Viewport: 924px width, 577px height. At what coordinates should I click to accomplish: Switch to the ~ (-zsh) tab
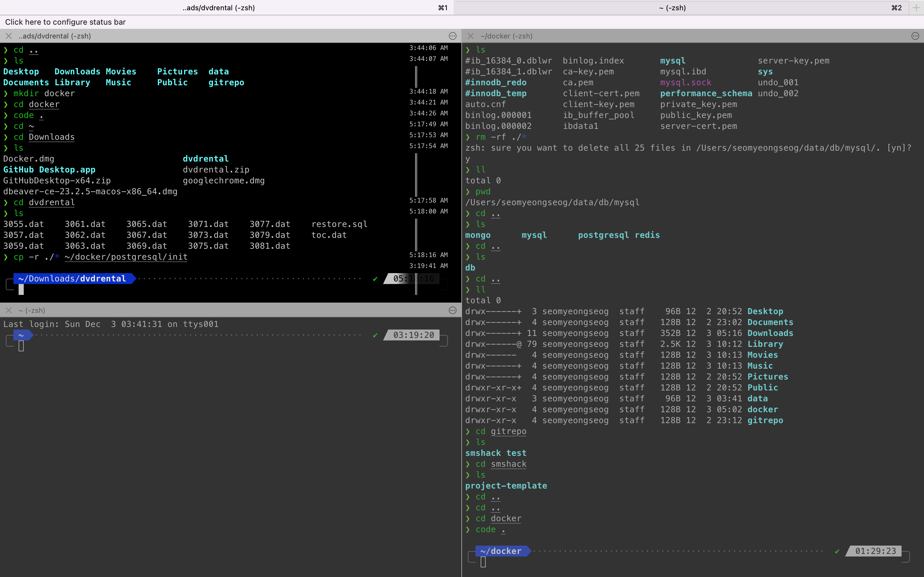[672, 8]
